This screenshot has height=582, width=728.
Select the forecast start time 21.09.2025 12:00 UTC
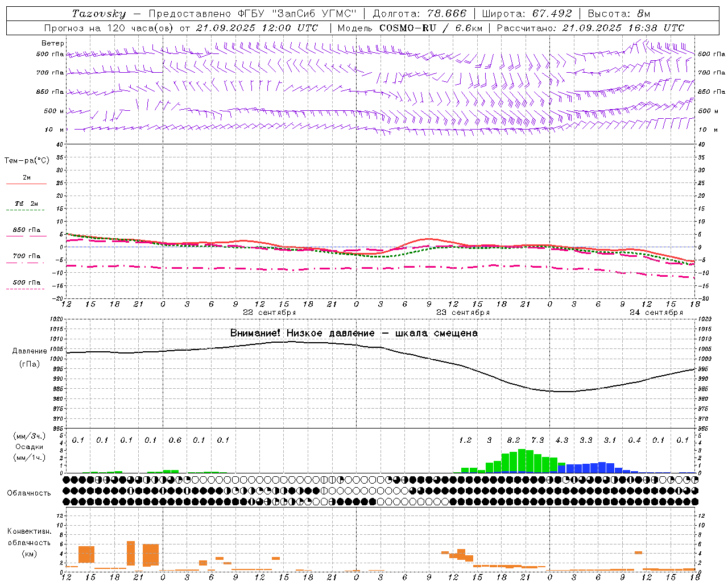tap(257, 28)
